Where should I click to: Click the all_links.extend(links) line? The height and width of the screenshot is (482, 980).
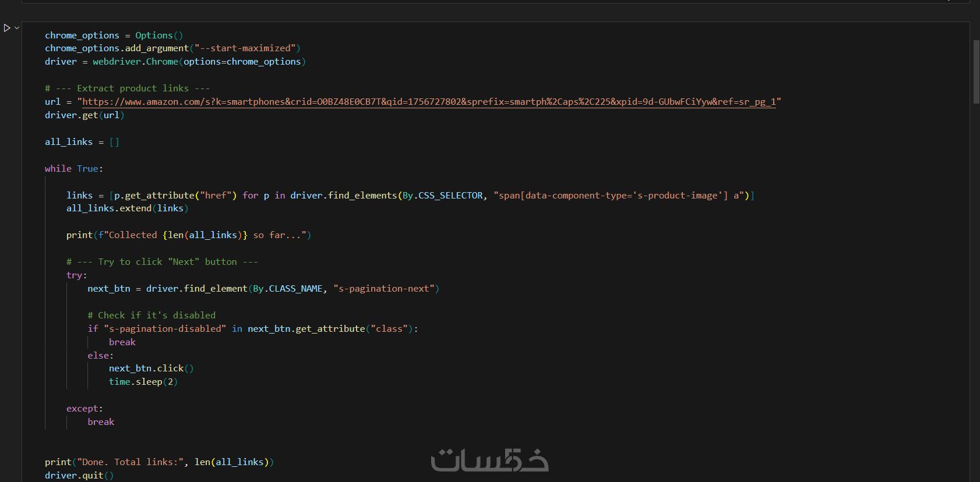pos(127,208)
